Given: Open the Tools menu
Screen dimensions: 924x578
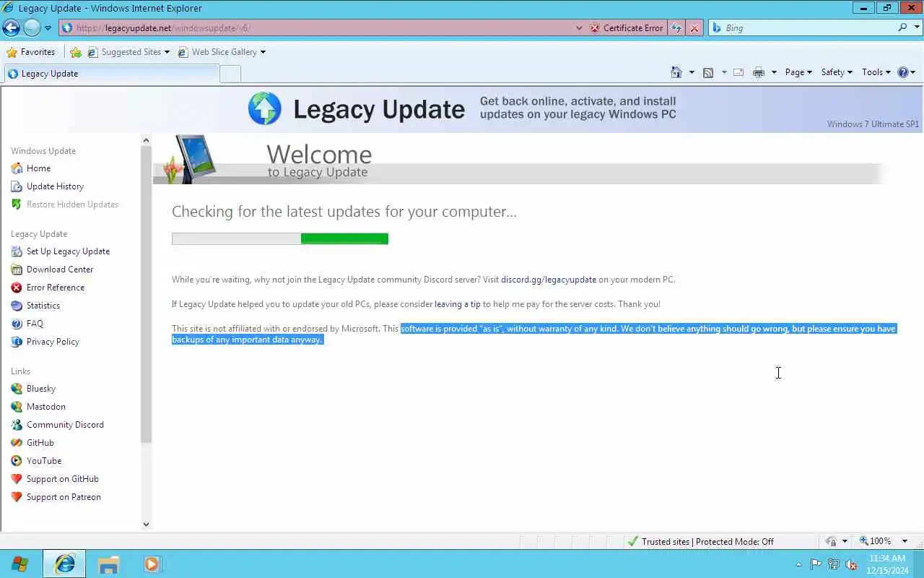Looking at the screenshot, I should (x=876, y=72).
